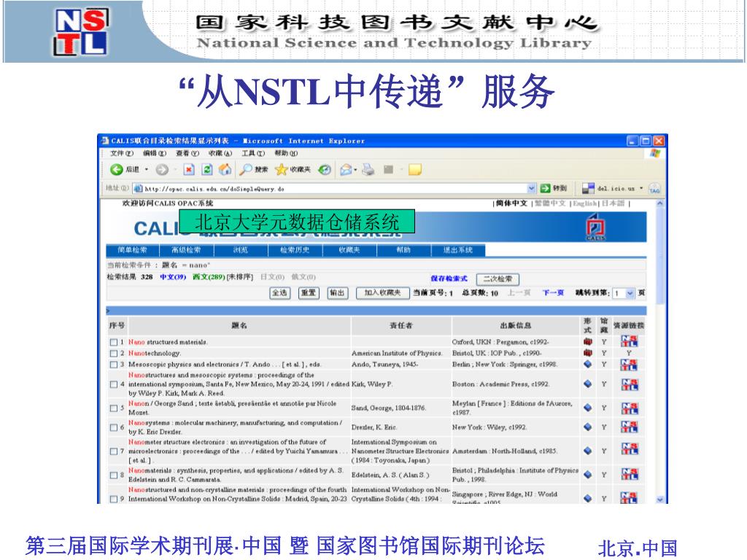Viewport: 747px width, 560px height.
Task: Open the jump-to-page (跳转到第) dropdown
Action: 630,293
